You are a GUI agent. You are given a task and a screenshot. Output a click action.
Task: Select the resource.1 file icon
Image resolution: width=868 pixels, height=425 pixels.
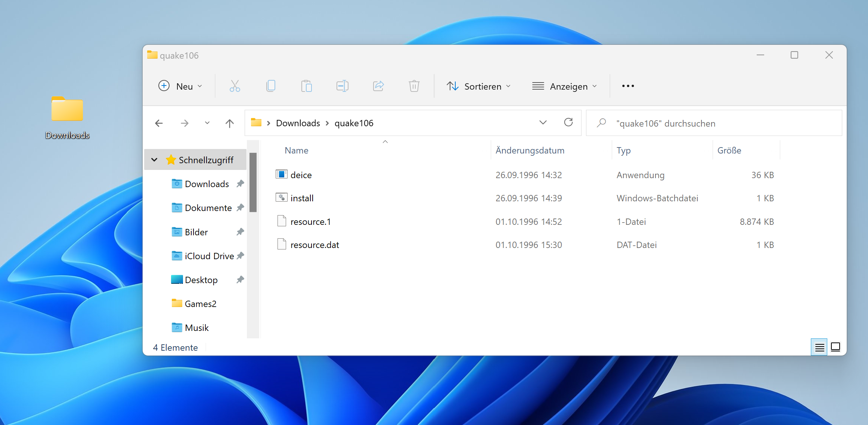tap(282, 221)
